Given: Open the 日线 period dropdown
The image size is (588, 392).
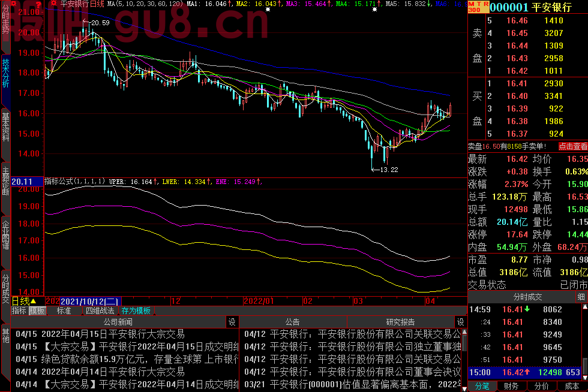Looking at the screenshot, I should coord(24,301).
